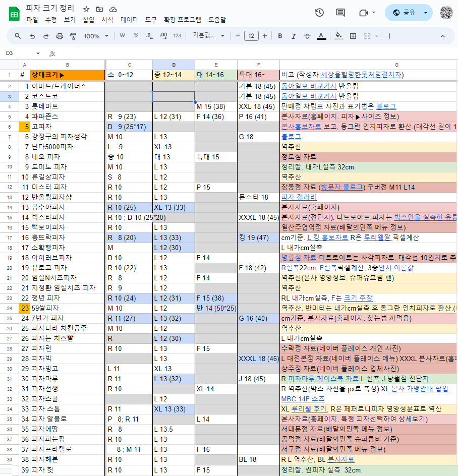Select cell XXXL 18 (46)
The image size is (458, 476).
(258, 359)
